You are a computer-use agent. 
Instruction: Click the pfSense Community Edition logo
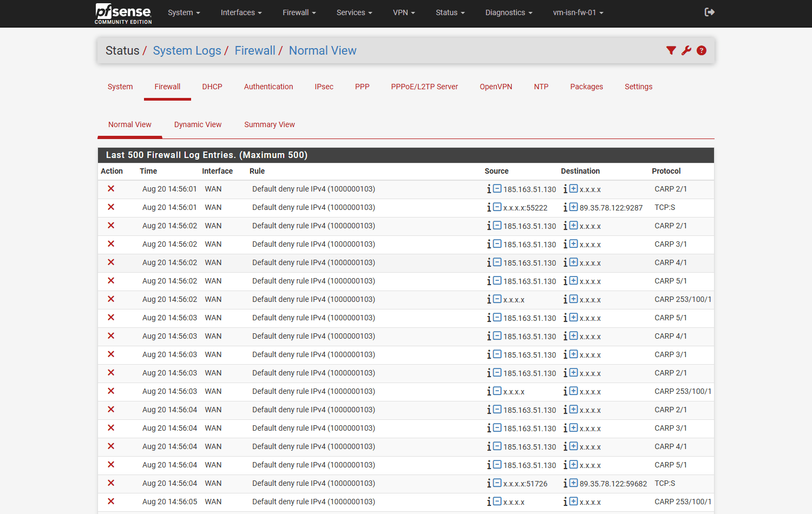pos(123,14)
